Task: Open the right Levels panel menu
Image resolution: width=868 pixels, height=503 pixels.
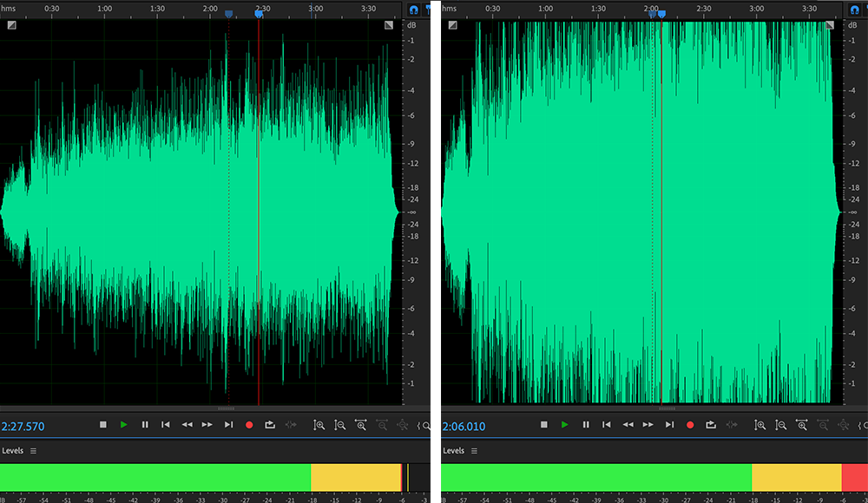Action: pos(475,451)
